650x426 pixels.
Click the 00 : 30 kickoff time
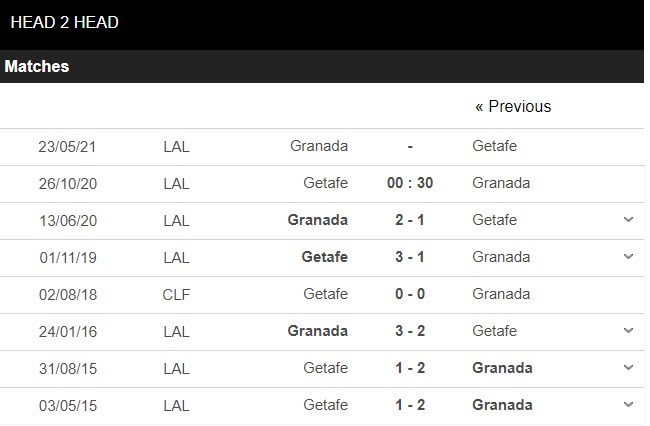click(x=410, y=183)
